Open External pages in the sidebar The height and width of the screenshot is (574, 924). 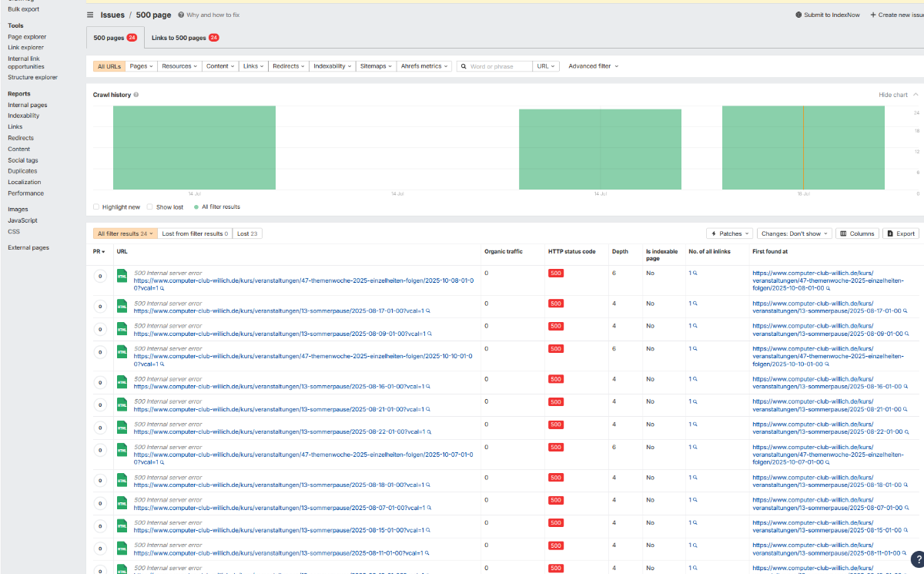point(28,247)
